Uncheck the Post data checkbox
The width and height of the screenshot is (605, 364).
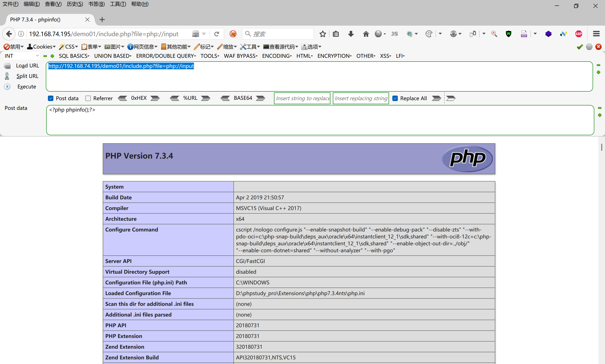click(51, 98)
